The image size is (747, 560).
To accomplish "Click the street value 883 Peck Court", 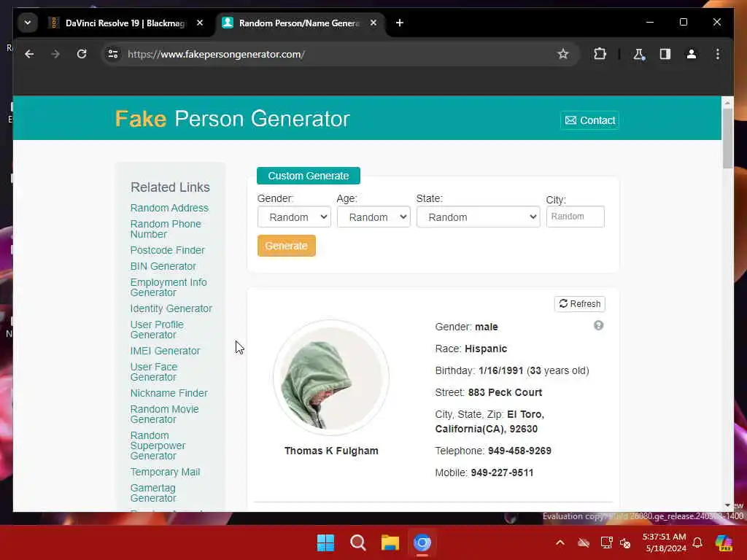I will pos(505,392).
